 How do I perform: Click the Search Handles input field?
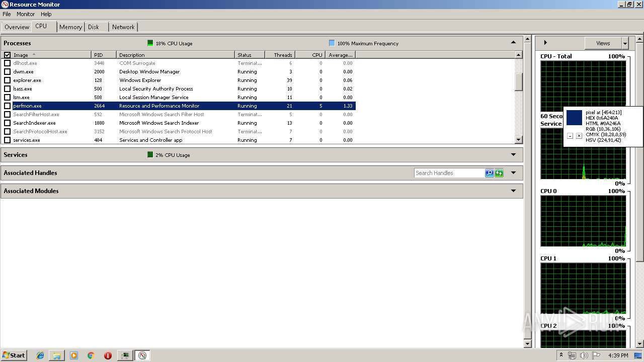click(x=449, y=173)
